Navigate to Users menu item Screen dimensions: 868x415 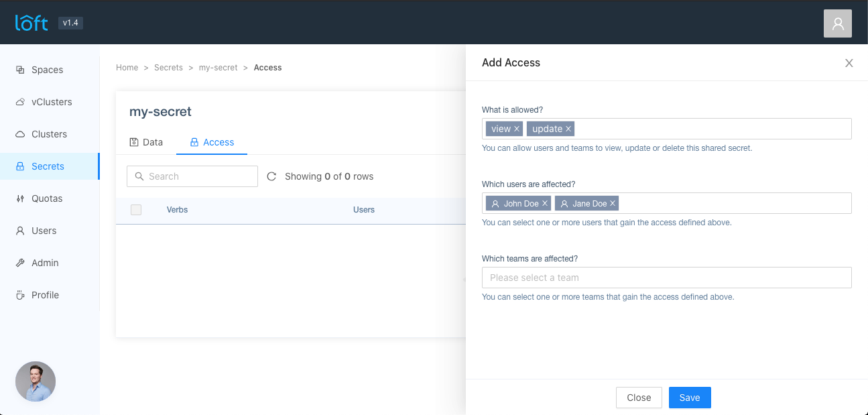(x=50, y=231)
